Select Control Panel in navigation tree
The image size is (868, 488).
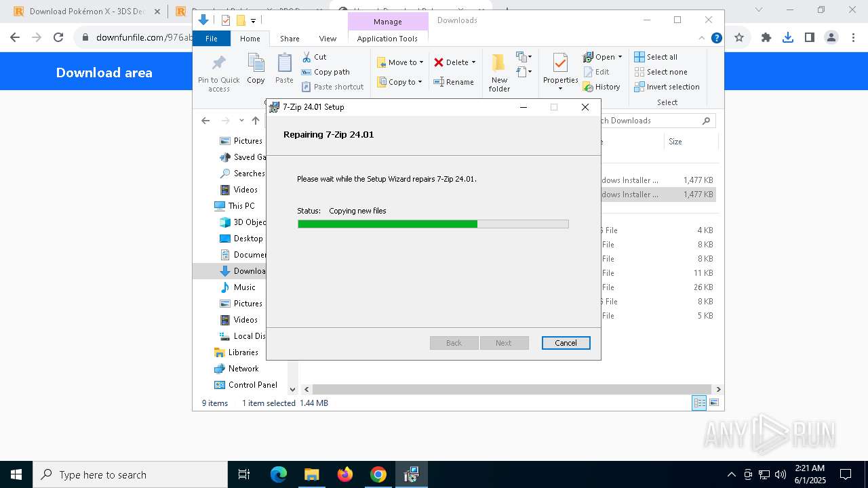(x=245, y=385)
